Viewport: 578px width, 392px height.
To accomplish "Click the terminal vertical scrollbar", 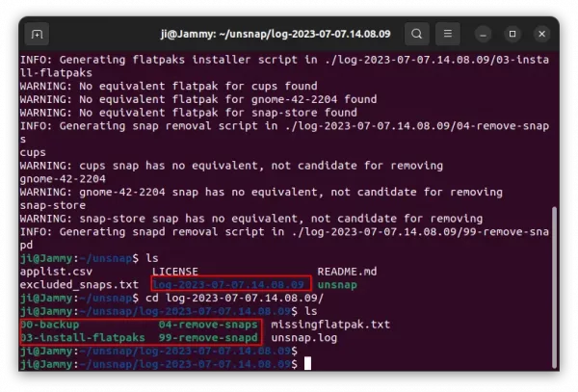I will pyautogui.click(x=554, y=287).
